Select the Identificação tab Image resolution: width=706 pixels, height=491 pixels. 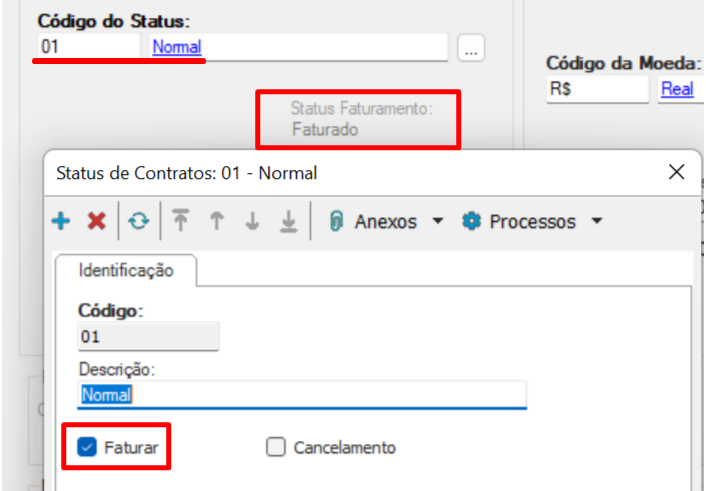126,270
